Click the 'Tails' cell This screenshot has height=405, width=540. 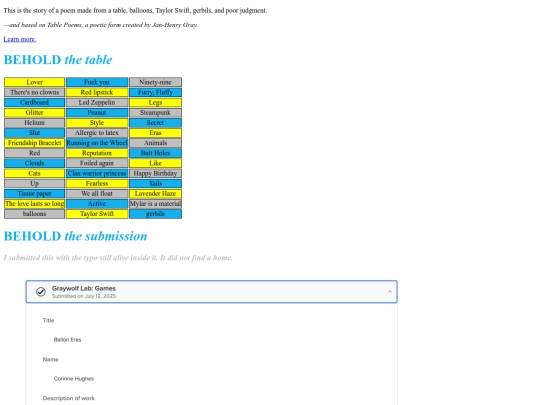click(155, 184)
